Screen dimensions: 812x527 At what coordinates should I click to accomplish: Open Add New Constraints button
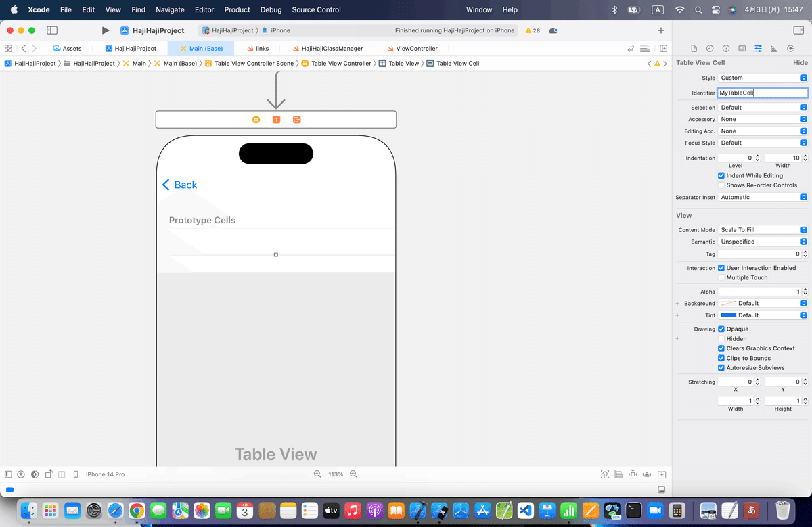tap(633, 474)
